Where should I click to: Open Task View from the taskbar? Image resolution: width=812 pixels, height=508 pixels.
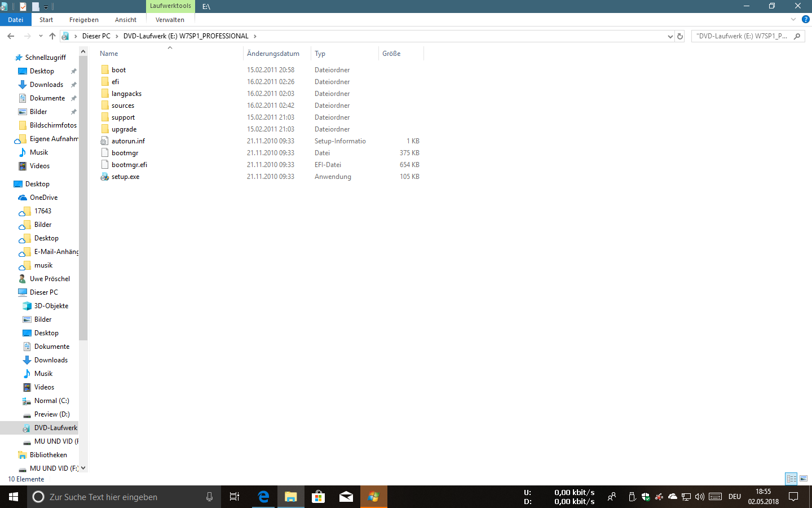(x=235, y=497)
